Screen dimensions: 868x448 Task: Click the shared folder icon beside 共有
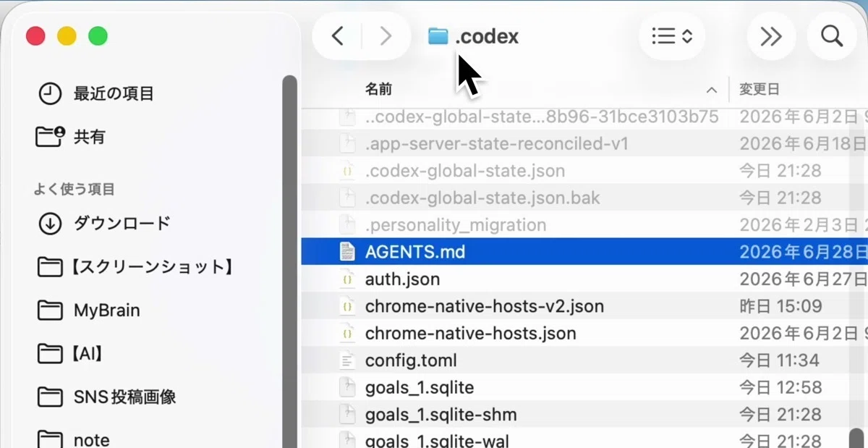pyautogui.click(x=49, y=136)
